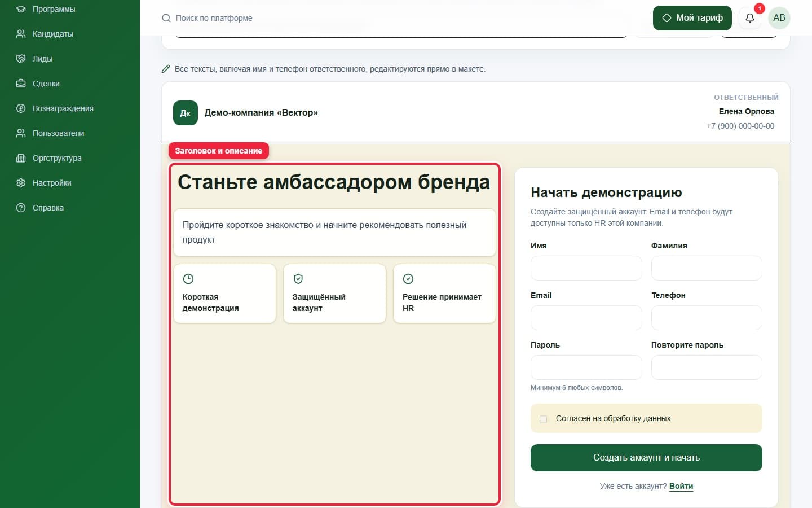Follow the Войти link
The width and height of the screenshot is (812, 508).
coord(681,486)
